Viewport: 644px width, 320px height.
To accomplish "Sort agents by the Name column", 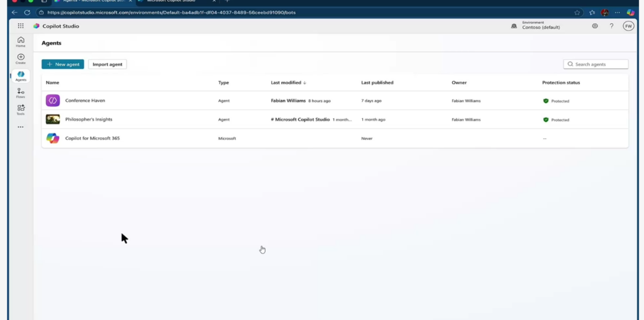I will tap(52, 82).
